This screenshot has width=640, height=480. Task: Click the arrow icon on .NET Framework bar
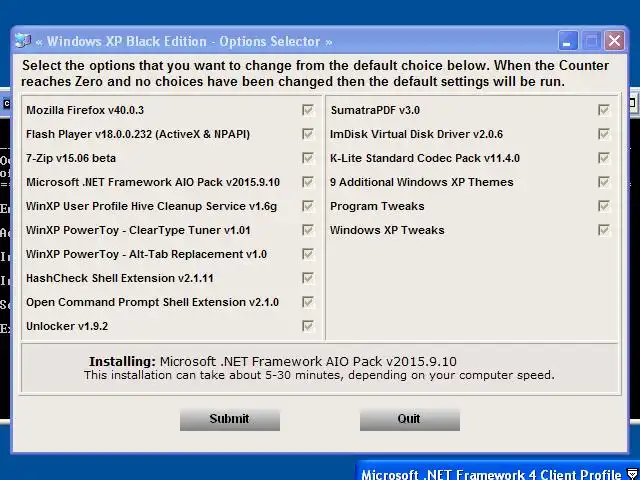pyautogui.click(x=632, y=473)
